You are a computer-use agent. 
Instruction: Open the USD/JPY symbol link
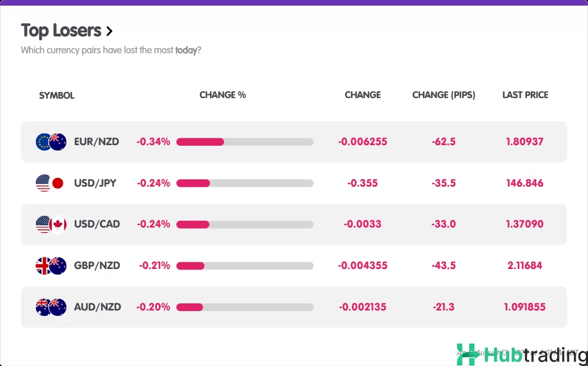pyautogui.click(x=95, y=183)
